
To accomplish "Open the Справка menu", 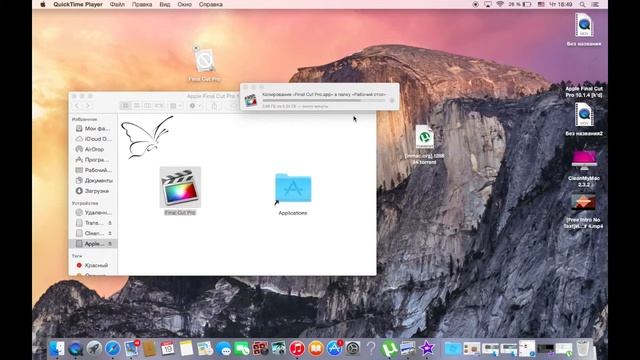I will 211,4.
